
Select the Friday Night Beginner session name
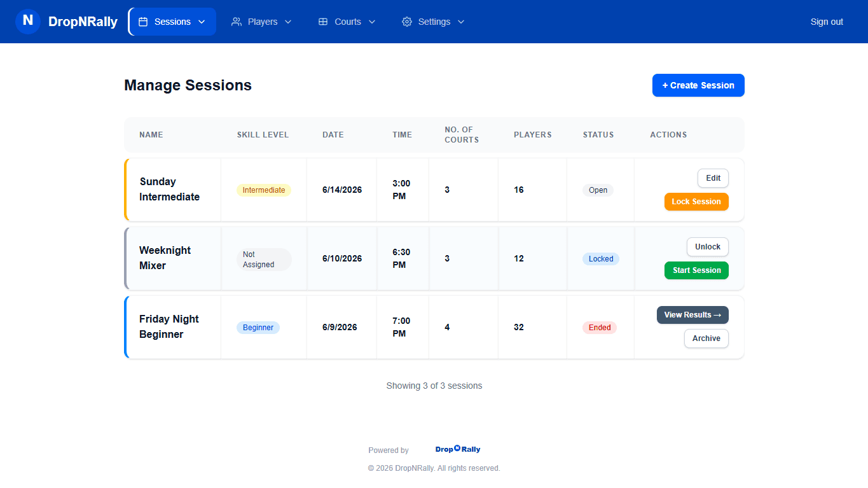point(169,327)
